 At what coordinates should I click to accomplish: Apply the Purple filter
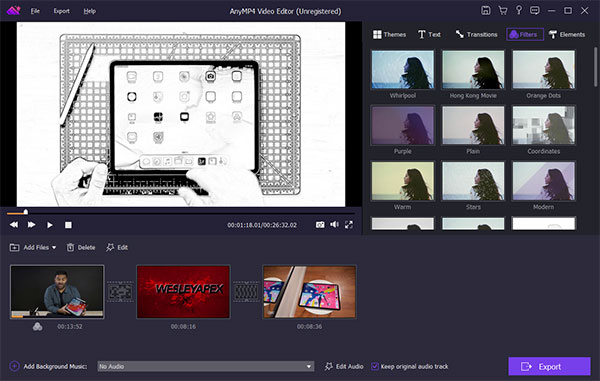[403, 125]
